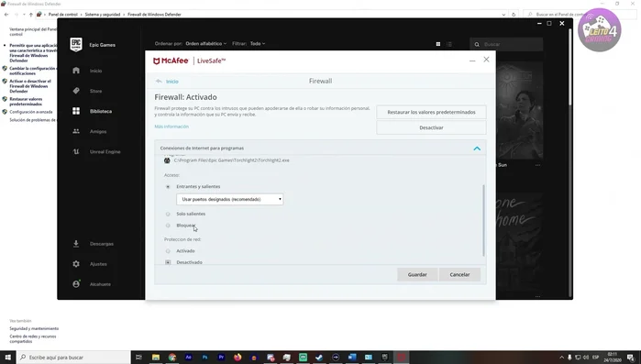Screen dimensions: 641x364
Task: Open Chrome from the taskbar
Action: coord(172,357)
